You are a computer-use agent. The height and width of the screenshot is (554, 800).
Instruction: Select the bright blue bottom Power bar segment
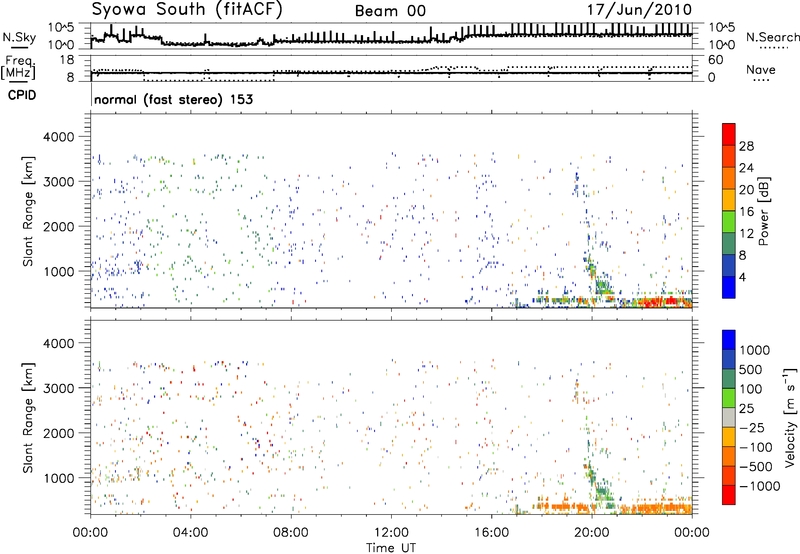click(729, 287)
